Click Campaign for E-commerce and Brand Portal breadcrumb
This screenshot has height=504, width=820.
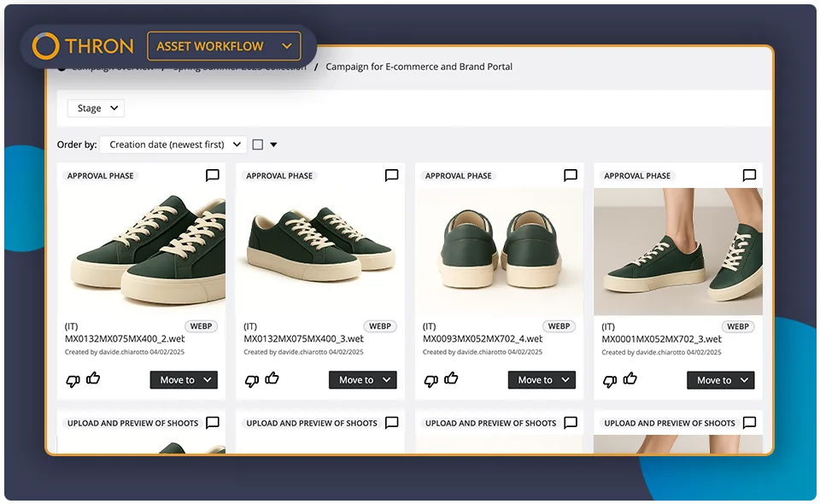(419, 67)
